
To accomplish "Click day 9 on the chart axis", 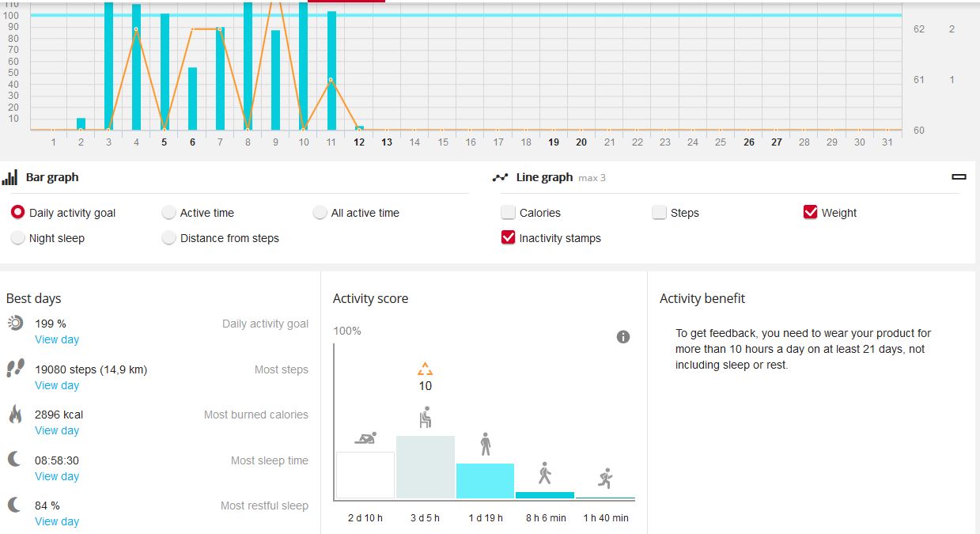I will [275, 142].
